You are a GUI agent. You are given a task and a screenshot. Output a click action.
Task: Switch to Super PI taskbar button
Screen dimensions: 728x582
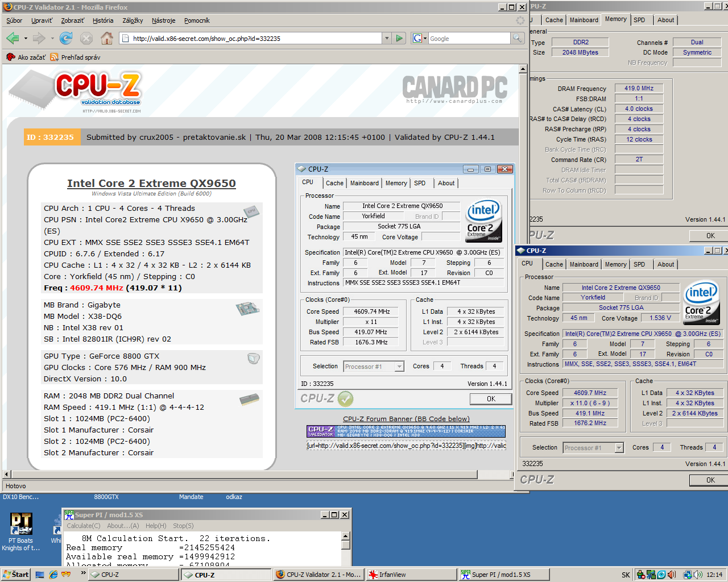(x=504, y=575)
